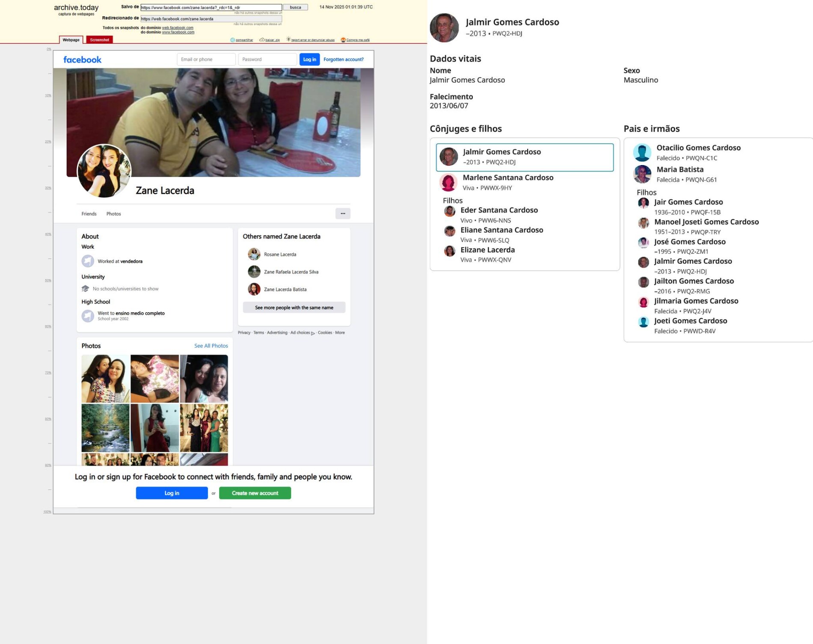The width and height of the screenshot is (813, 644).
Task: Click the compartilhar share icon
Action: pyautogui.click(x=232, y=40)
